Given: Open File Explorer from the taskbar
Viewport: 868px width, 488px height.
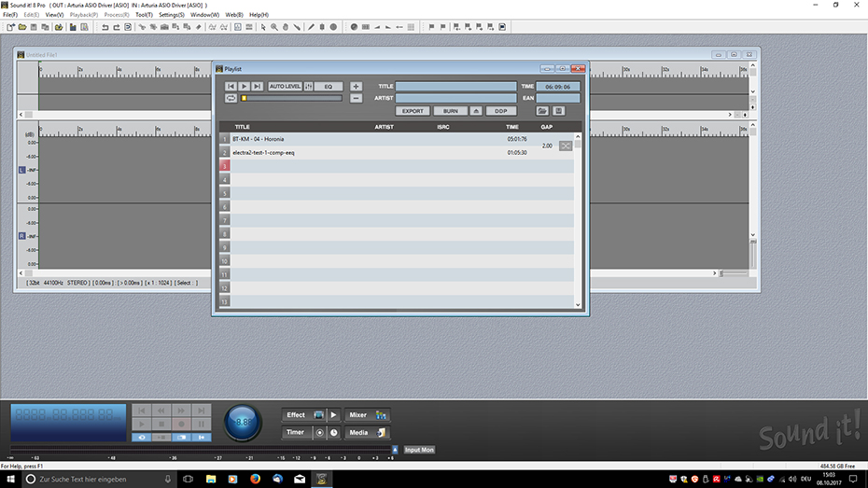Looking at the screenshot, I should tap(211, 480).
